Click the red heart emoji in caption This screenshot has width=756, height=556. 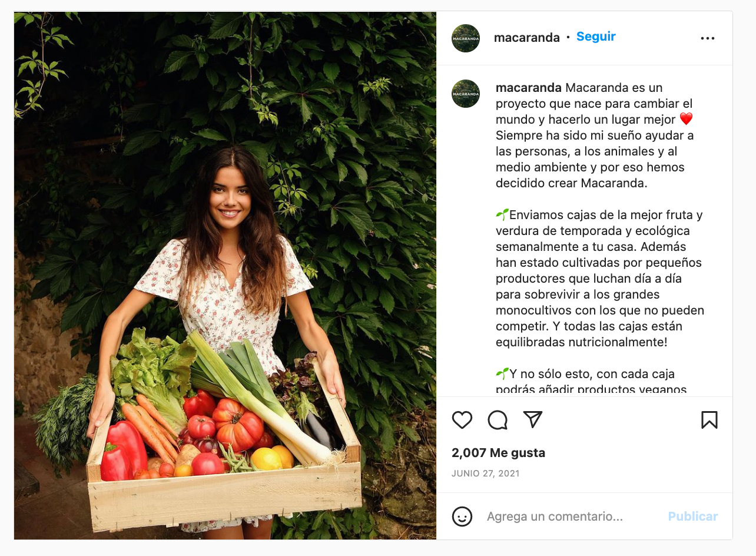coord(687,120)
